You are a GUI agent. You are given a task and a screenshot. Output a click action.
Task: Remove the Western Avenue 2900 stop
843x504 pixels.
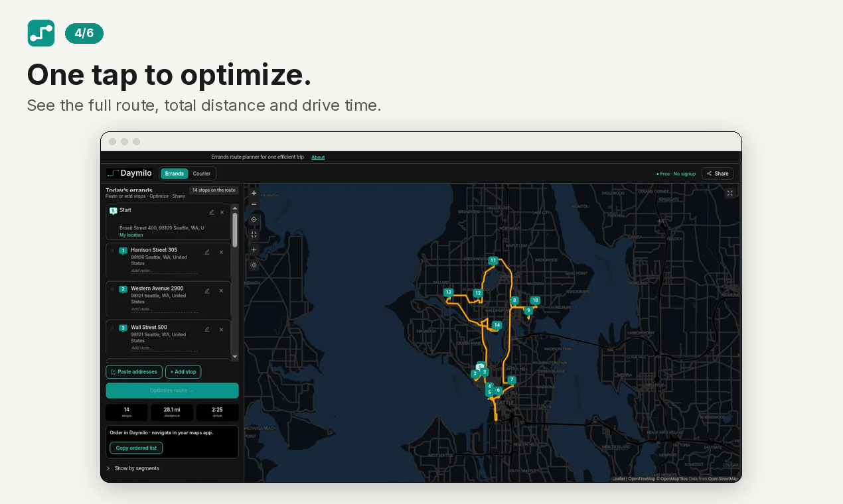(x=221, y=290)
